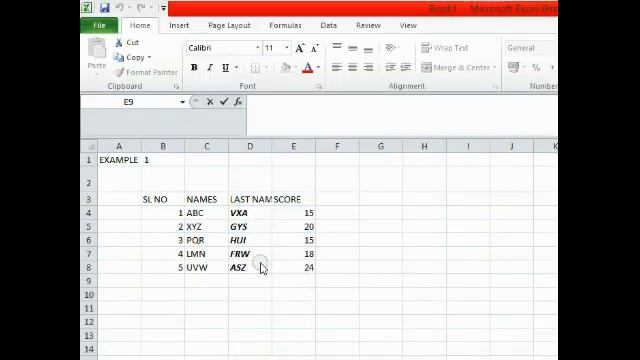
Task: Click the Accounting Number Format icon
Action: click(513, 67)
